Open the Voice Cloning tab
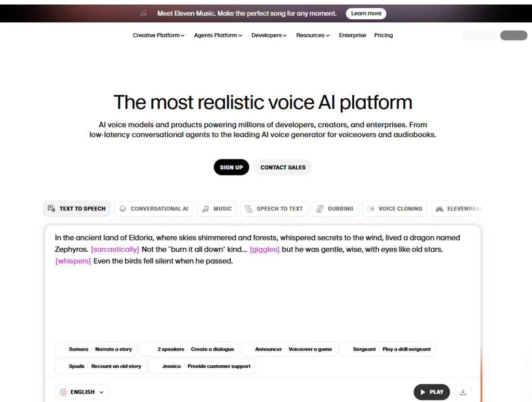 [395, 209]
